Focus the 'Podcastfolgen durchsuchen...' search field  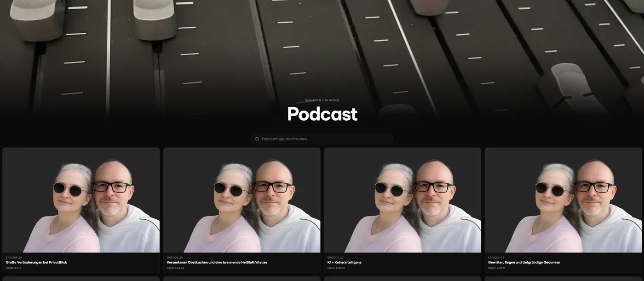pyautogui.click(x=322, y=139)
